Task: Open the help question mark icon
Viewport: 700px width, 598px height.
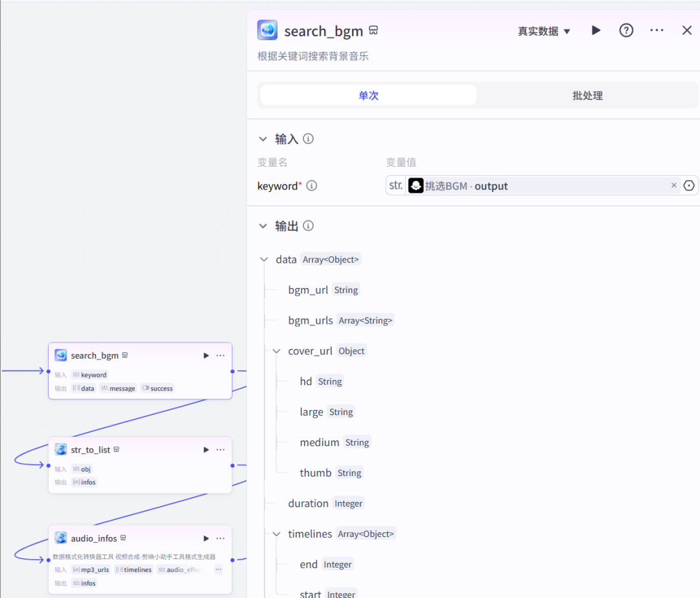Action: 626,30
